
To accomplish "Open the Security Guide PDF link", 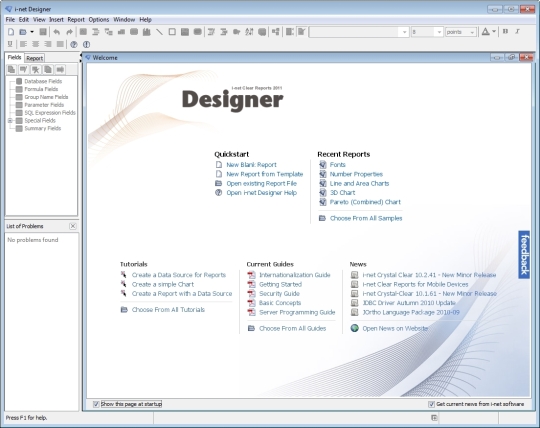I will point(279,294).
